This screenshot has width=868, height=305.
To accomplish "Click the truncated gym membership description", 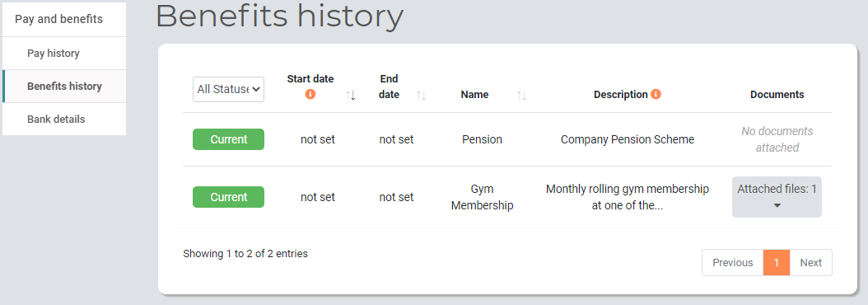I will click(x=628, y=197).
